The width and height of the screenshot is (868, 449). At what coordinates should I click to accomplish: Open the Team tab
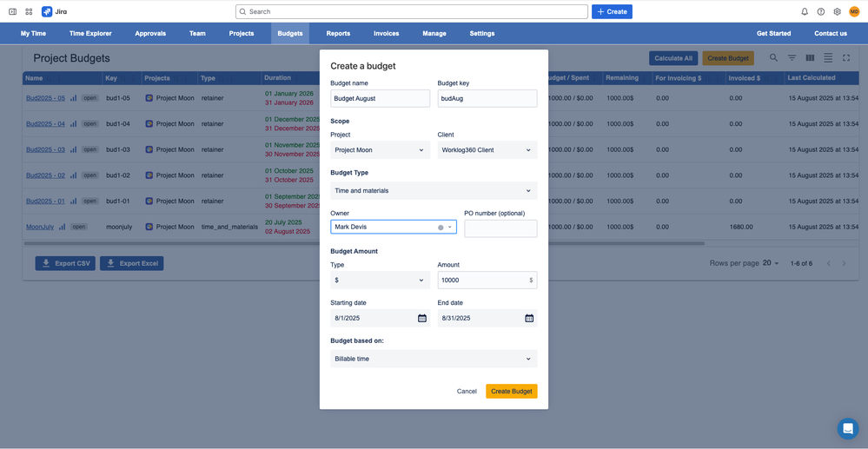coord(197,33)
